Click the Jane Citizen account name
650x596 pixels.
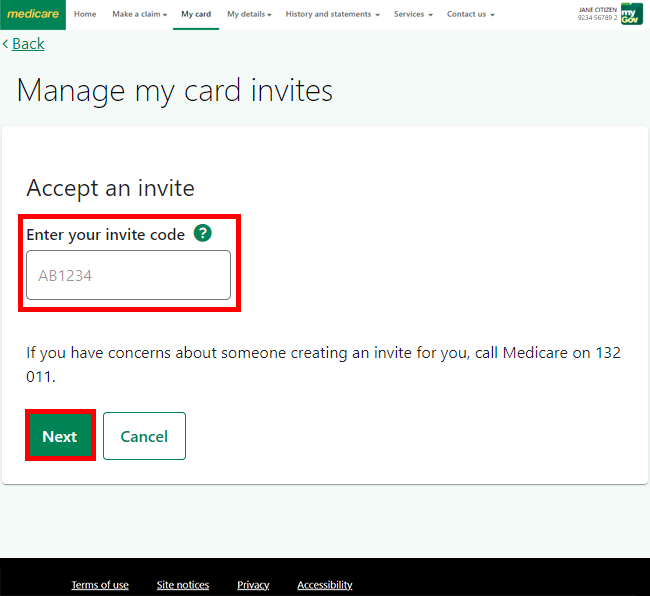[x=597, y=10]
